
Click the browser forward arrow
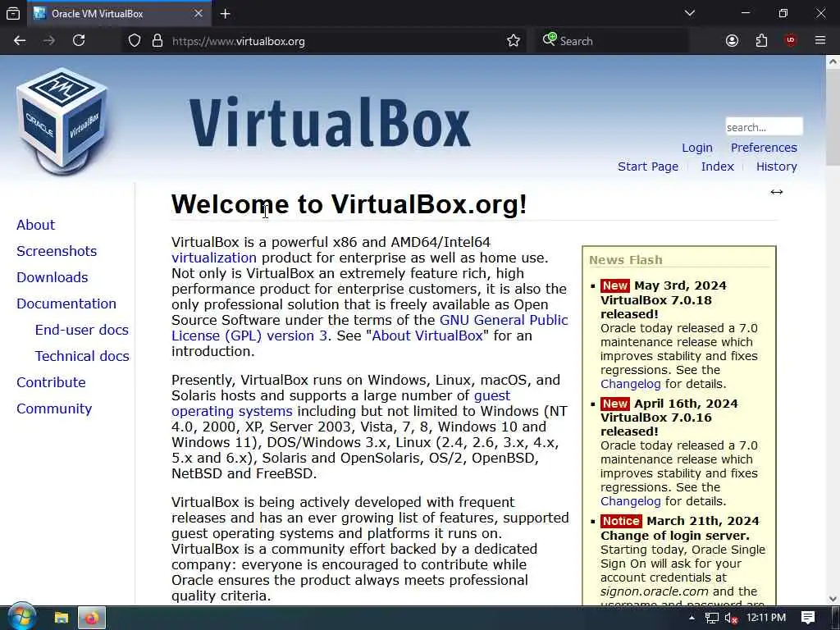49,41
